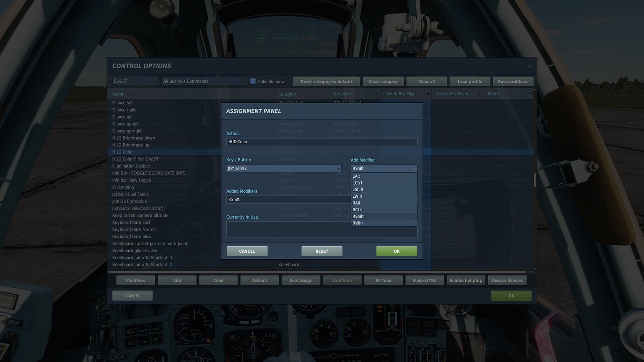
Task: Click the HUD Color action input field
Action: click(x=322, y=141)
